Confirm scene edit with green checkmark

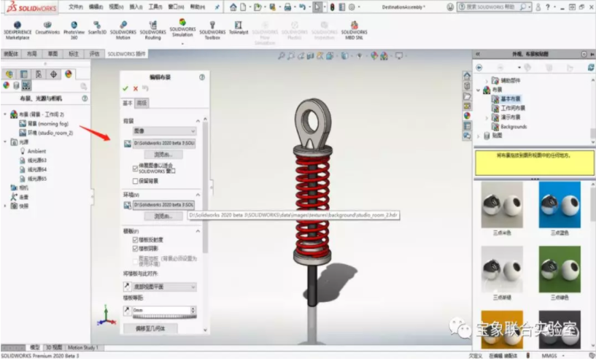pyautogui.click(x=125, y=88)
